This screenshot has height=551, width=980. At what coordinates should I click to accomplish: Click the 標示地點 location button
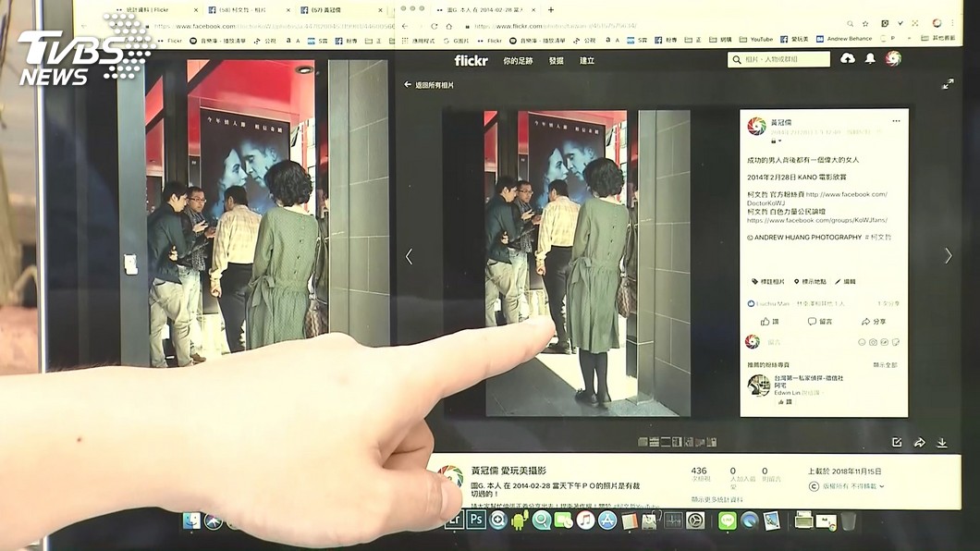tap(810, 282)
